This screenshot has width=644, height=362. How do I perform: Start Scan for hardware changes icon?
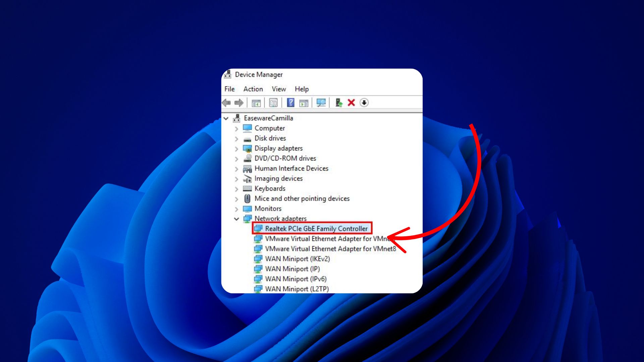pyautogui.click(x=321, y=103)
